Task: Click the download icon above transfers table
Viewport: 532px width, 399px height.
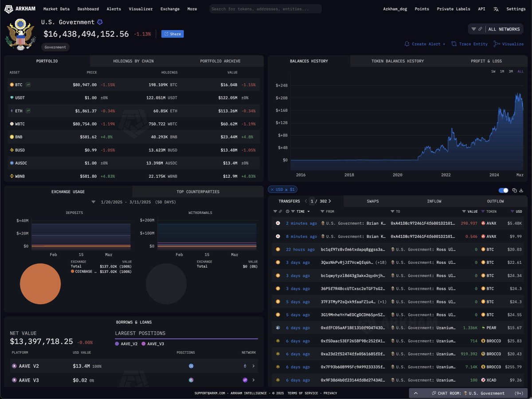Action: tap(521, 190)
